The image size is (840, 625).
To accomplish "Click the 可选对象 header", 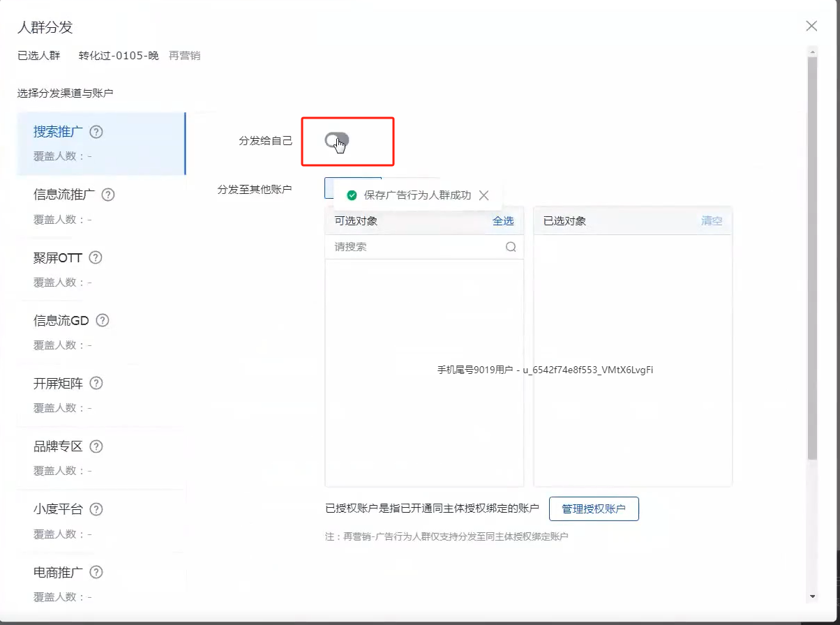I will [x=356, y=221].
